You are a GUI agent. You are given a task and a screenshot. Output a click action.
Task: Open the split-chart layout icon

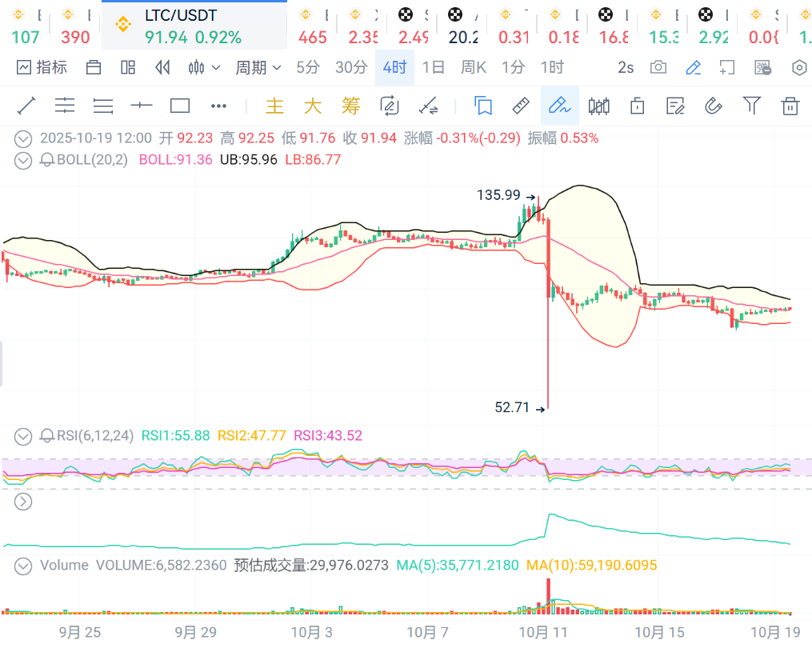pyautogui.click(x=128, y=67)
